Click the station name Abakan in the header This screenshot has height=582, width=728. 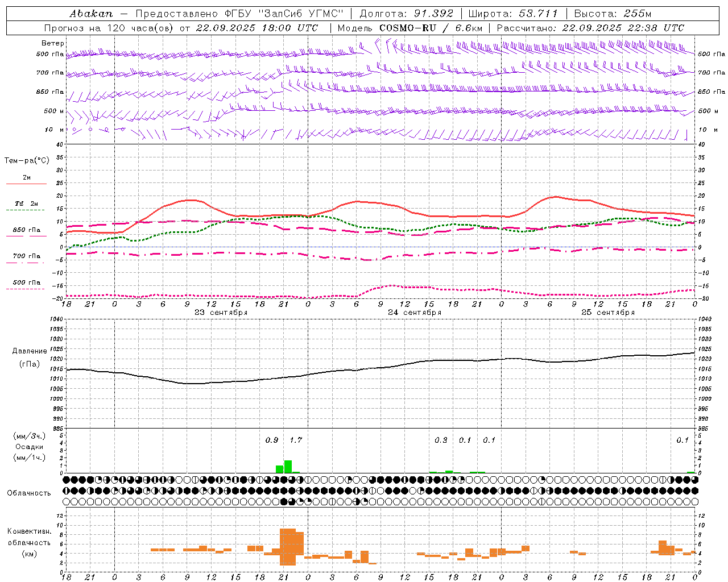pos(91,14)
